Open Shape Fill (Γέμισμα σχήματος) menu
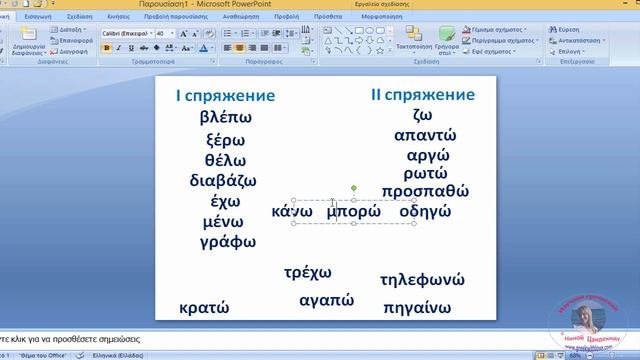 click(x=495, y=30)
